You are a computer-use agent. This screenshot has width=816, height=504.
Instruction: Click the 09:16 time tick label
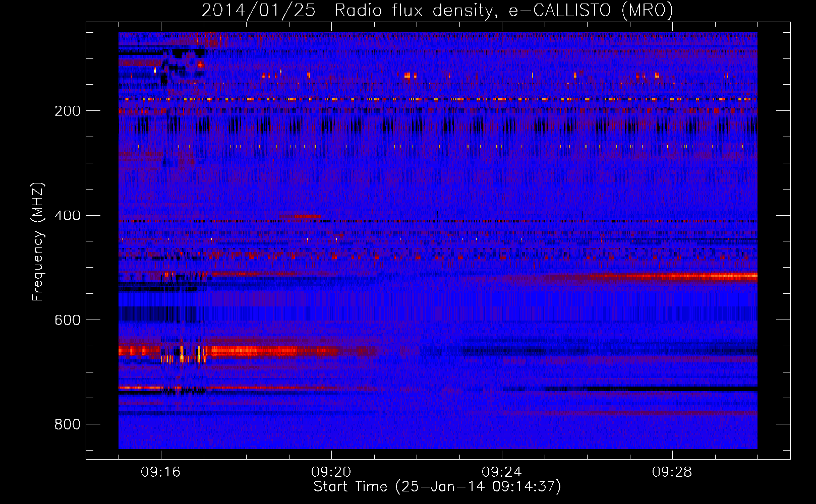point(161,472)
